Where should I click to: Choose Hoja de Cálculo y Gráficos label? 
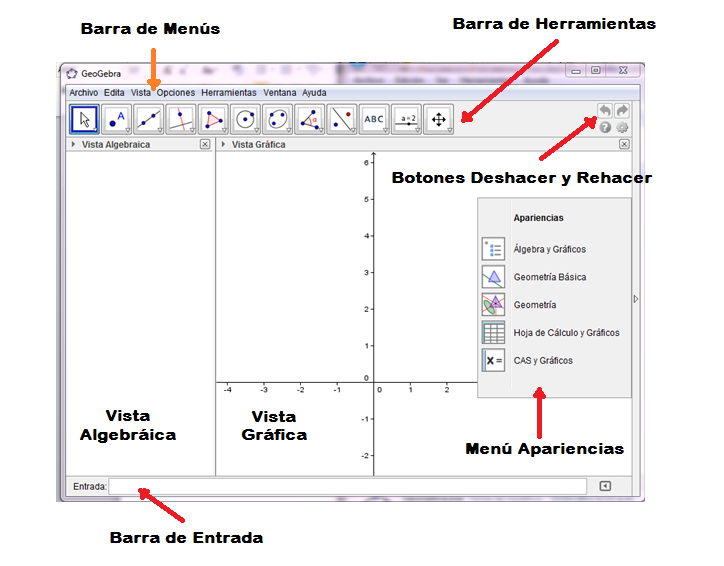point(567,332)
